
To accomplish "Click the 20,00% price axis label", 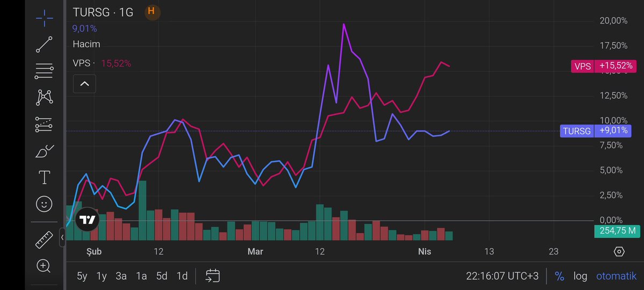I will coord(613,21).
